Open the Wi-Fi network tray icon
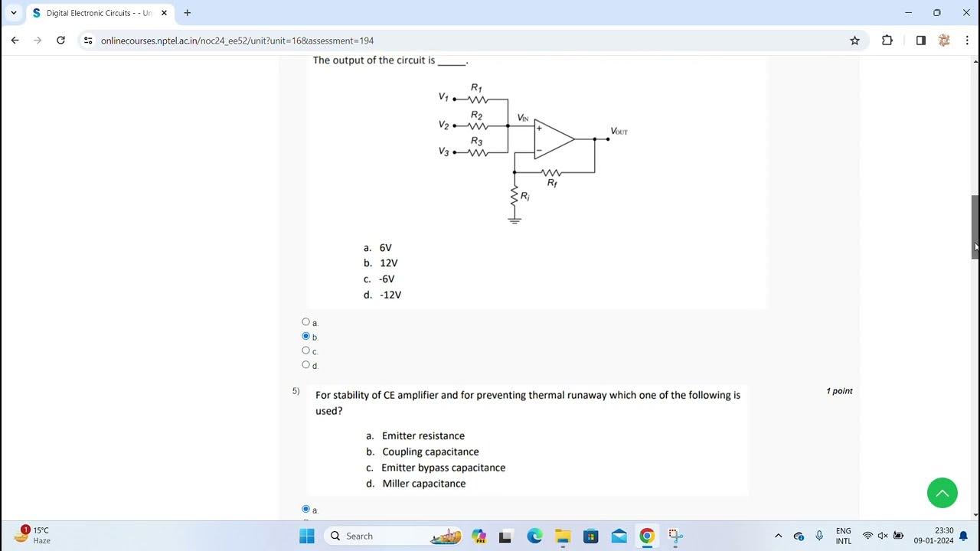Screen dimensions: 980x551 (x=867, y=536)
